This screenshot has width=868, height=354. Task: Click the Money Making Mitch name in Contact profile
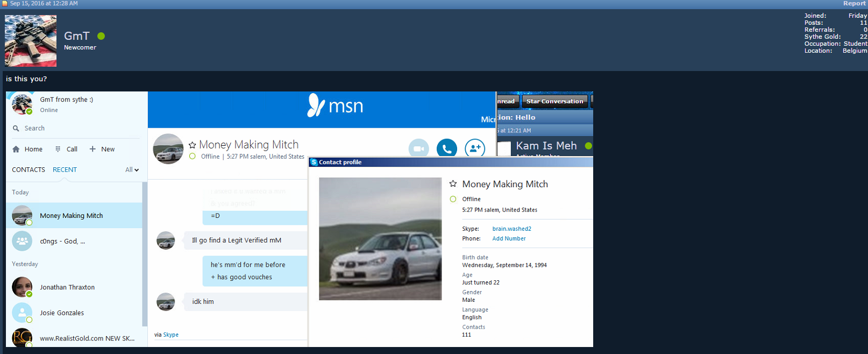(505, 184)
